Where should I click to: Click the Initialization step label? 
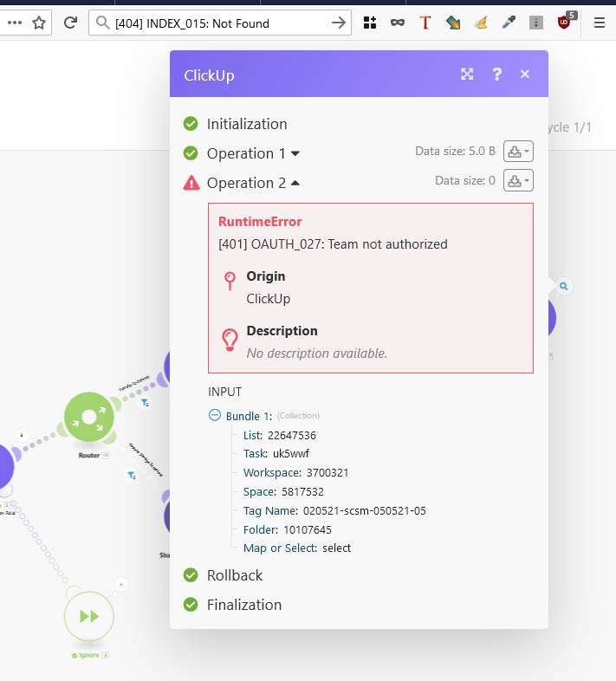[x=247, y=124]
